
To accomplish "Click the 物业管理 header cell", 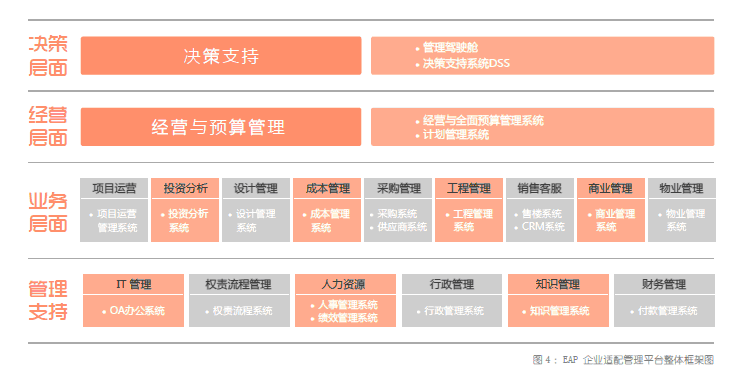I will point(682,188).
